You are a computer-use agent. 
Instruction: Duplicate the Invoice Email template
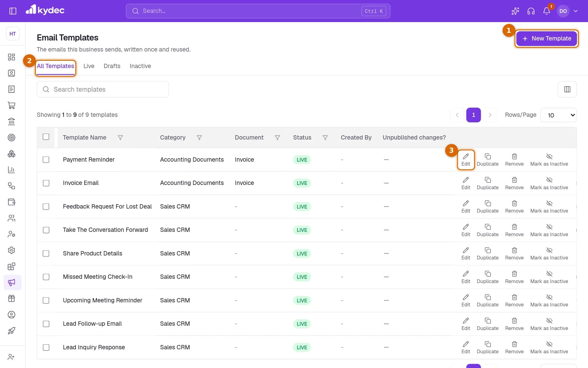488,183
